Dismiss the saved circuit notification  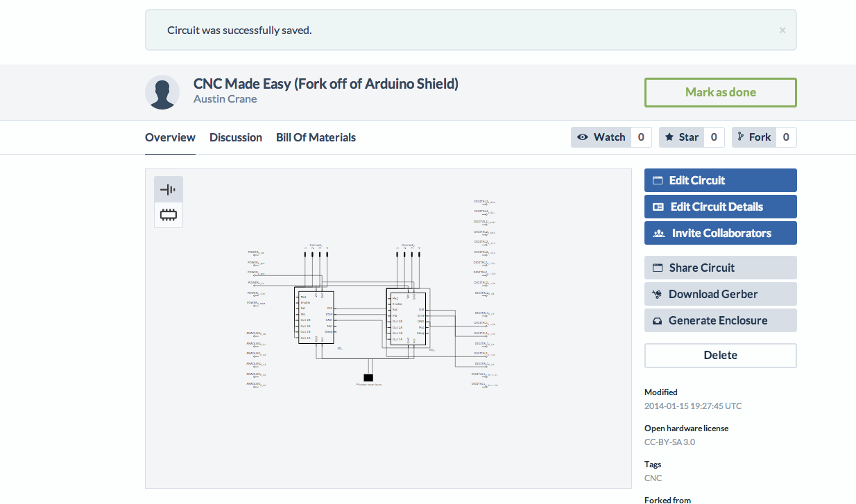click(782, 30)
